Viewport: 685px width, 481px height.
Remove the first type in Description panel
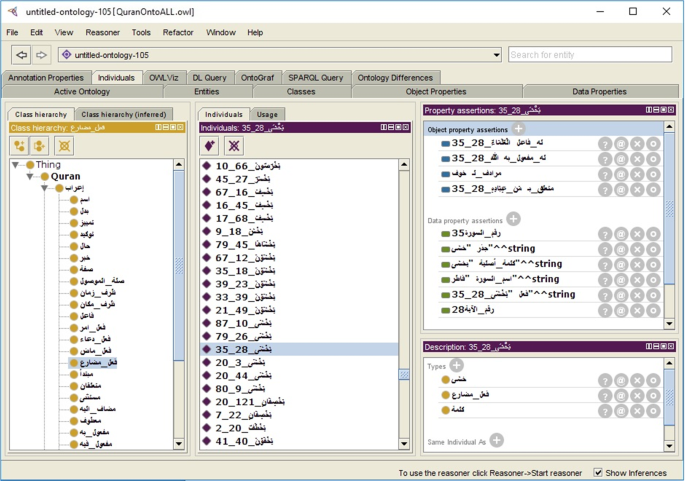(637, 381)
